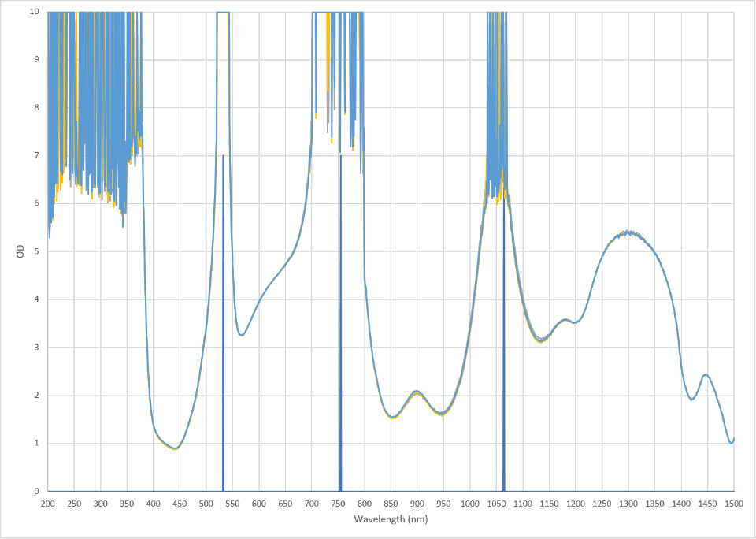The width and height of the screenshot is (756, 539).
Task: Select the 0 label on OD axis
Action: coord(37,491)
